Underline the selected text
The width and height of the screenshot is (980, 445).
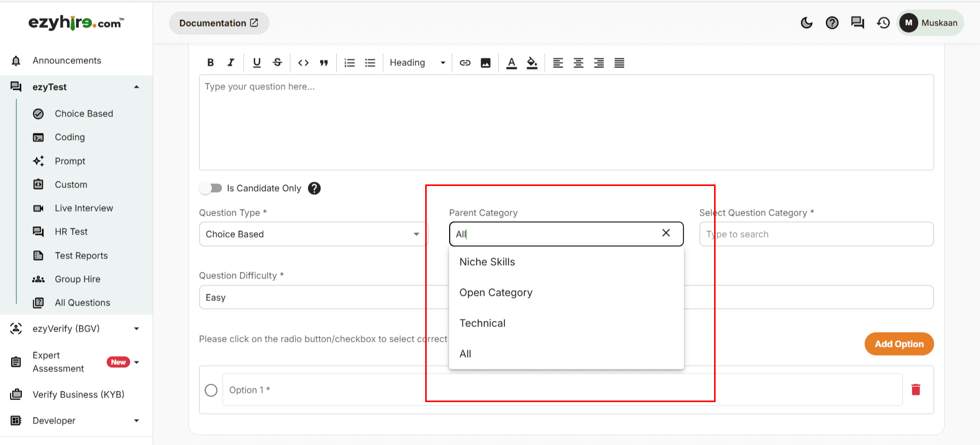point(257,62)
